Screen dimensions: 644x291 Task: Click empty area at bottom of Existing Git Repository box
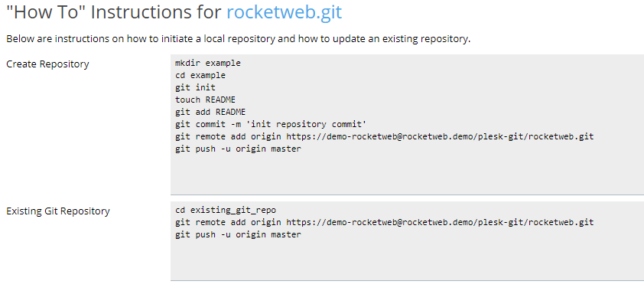click(x=407, y=261)
